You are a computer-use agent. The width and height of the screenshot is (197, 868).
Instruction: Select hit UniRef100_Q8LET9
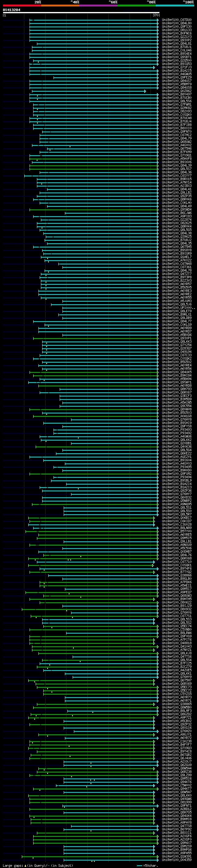coord(176,311)
